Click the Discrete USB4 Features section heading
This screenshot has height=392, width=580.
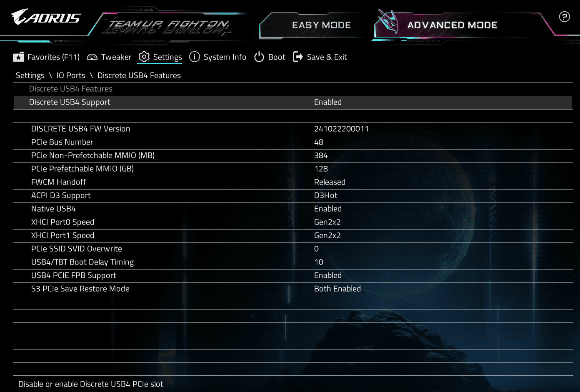tap(71, 89)
